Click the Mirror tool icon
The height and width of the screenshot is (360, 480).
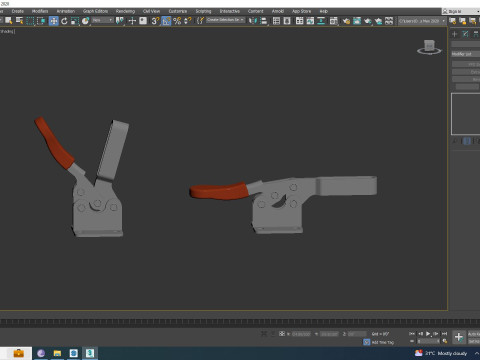[x=253, y=21]
